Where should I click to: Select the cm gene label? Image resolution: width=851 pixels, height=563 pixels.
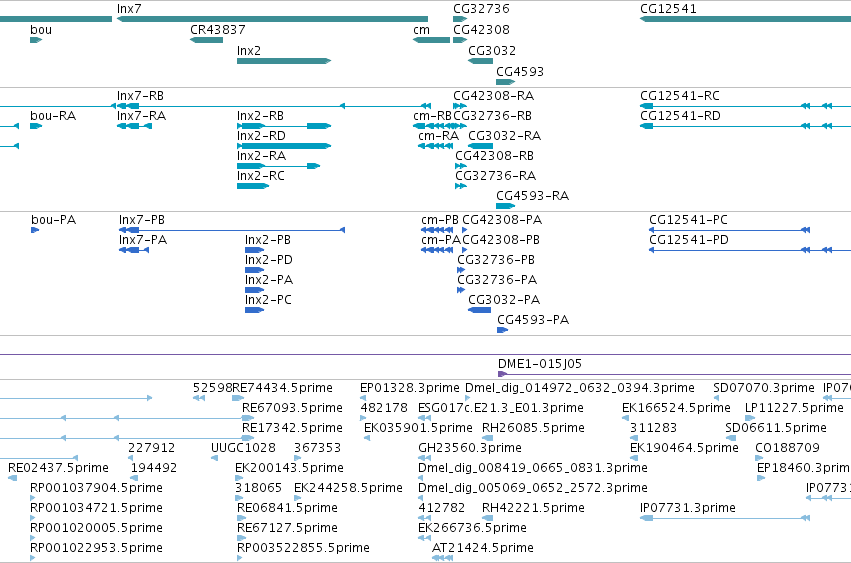(x=421, y=30)
